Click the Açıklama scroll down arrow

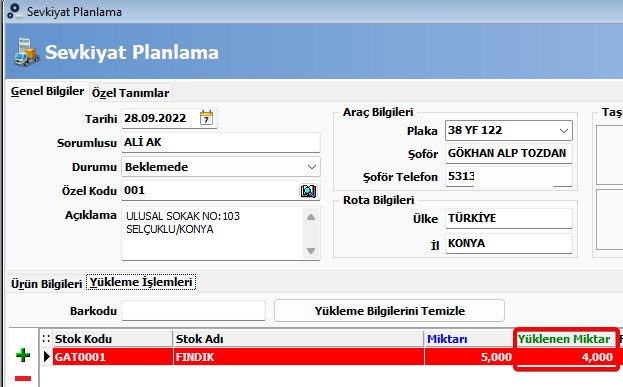[311, 251]
